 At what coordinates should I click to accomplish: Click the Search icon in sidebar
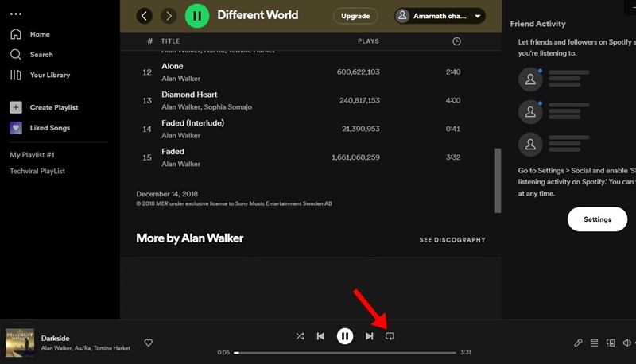(16, 55)
